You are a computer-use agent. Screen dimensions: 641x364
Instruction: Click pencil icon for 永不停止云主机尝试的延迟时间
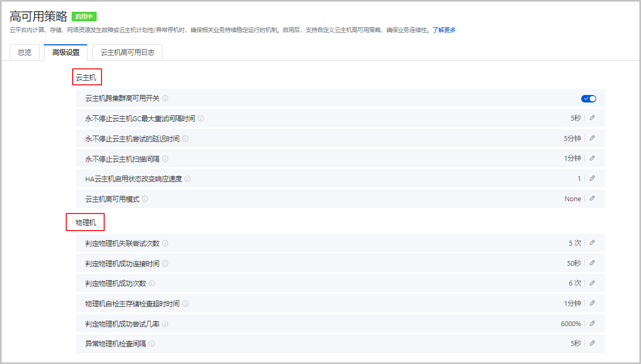(x=592, y=138)
